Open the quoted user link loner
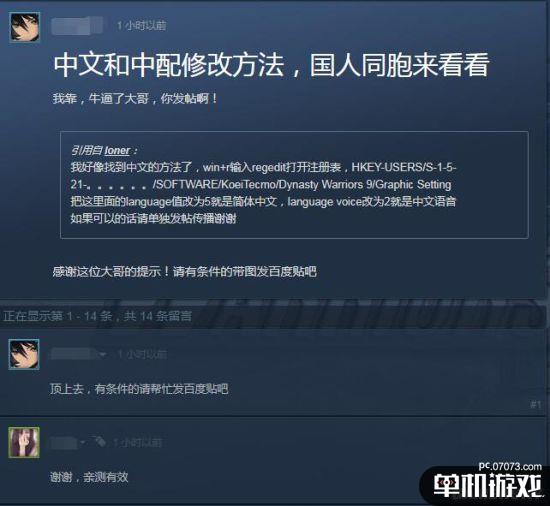 point(117,150)
